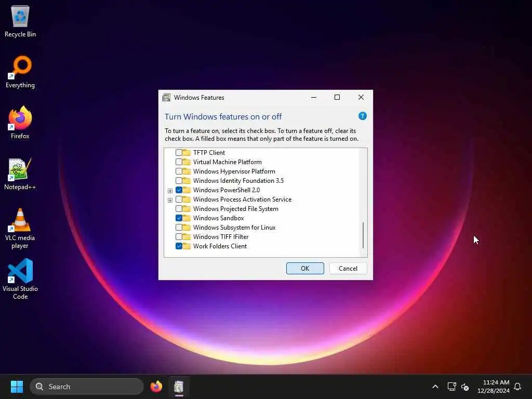Click the taskbar Search box
Viewport: 532px width, 399px height.
[x=87, y=387]
